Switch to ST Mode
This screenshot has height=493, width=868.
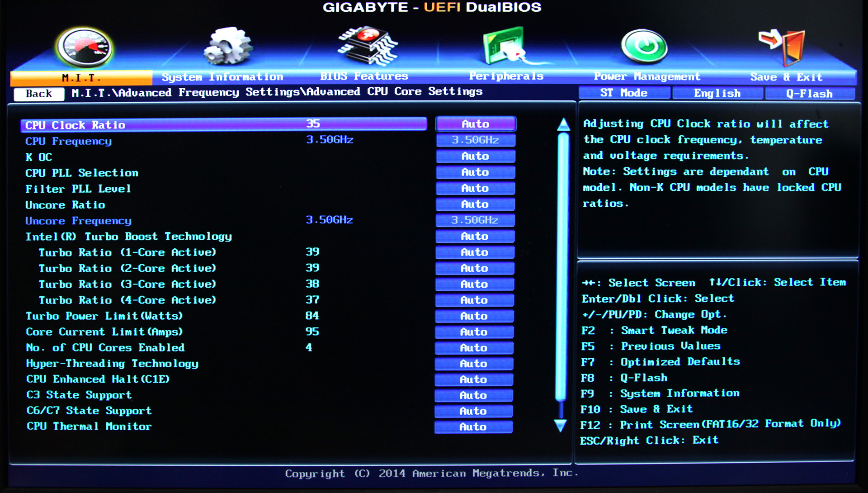(624, 93)
